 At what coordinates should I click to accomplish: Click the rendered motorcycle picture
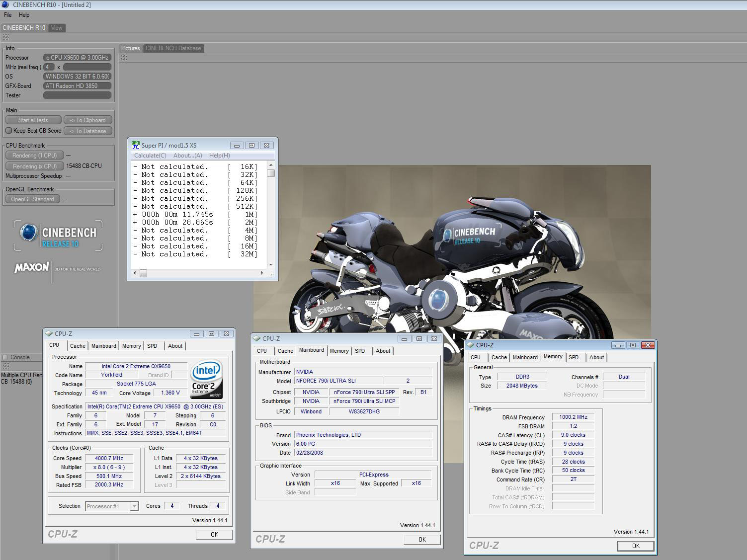tap(452, 314)
